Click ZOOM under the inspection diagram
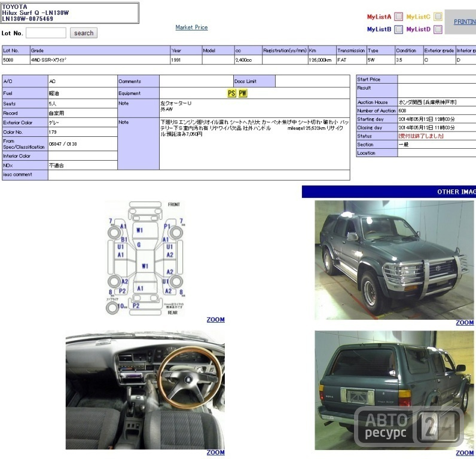This screenshot has width=476, height=459. 215,320
